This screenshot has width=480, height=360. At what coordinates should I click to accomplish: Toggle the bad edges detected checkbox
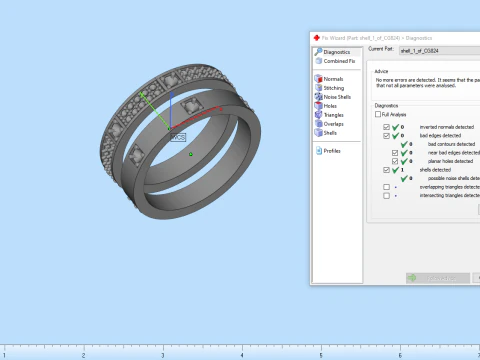386,136
